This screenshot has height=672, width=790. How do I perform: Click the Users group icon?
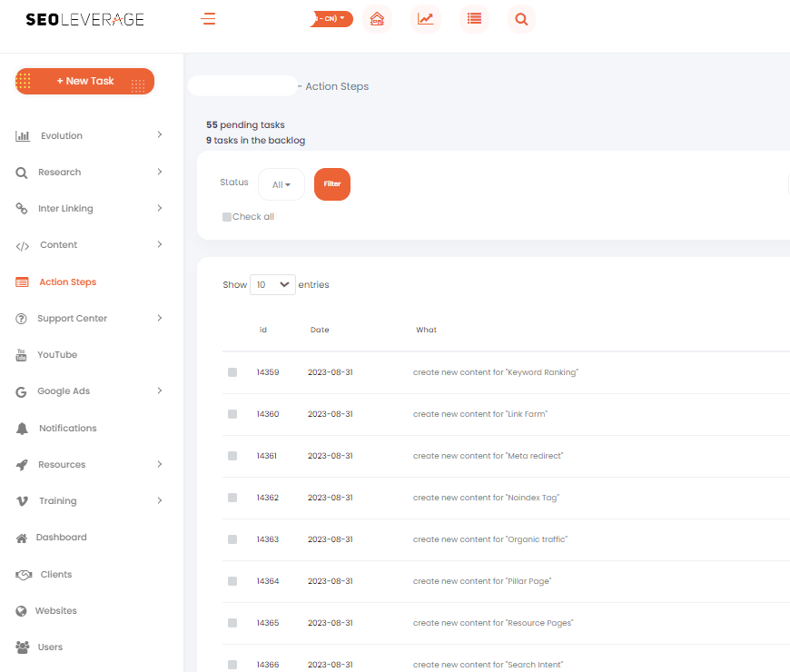(22, 647)
